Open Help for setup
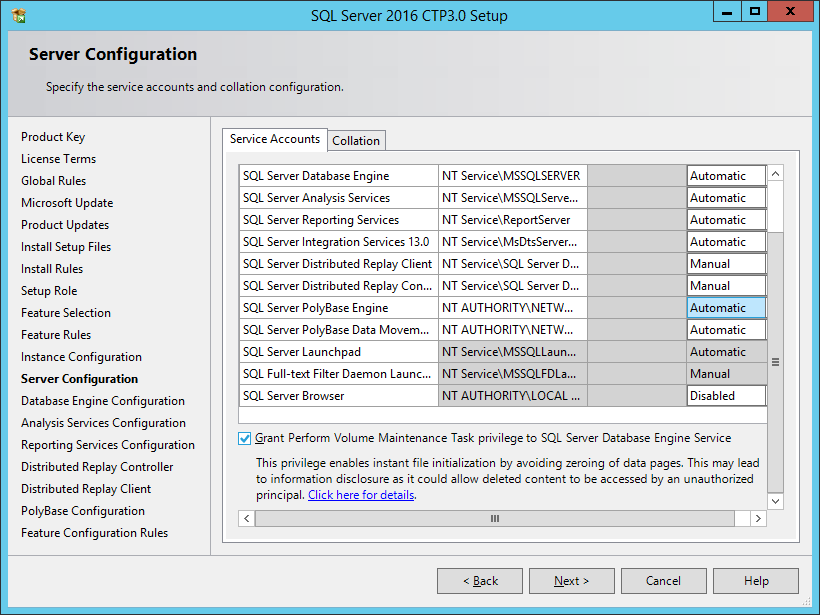 [756, 581]
